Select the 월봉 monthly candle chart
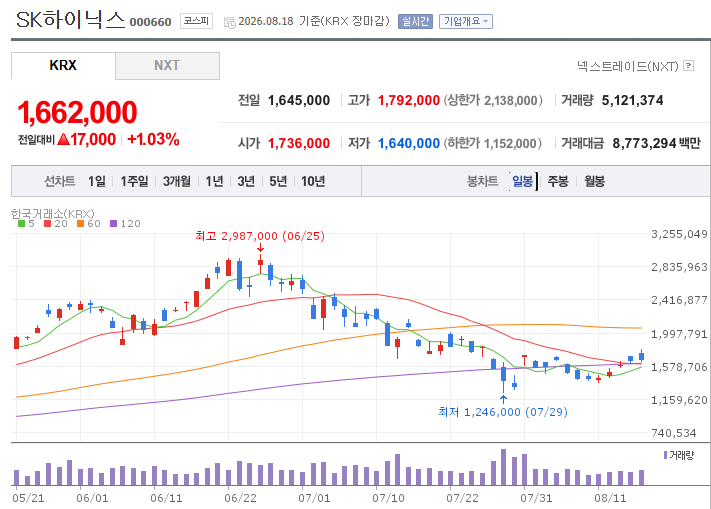 coord(594,181)
